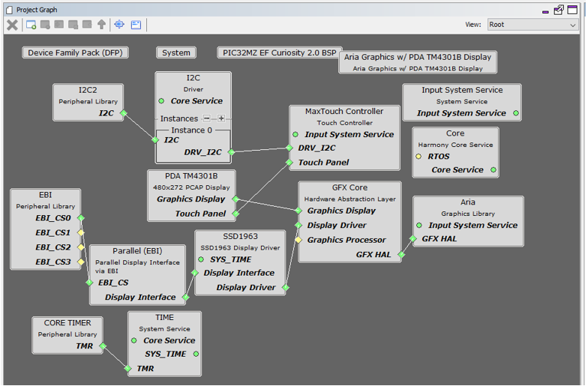Click PDA TM4301B Graphics Display diamond port
This screenshot has height=389, width=588.
click(235, 199)
